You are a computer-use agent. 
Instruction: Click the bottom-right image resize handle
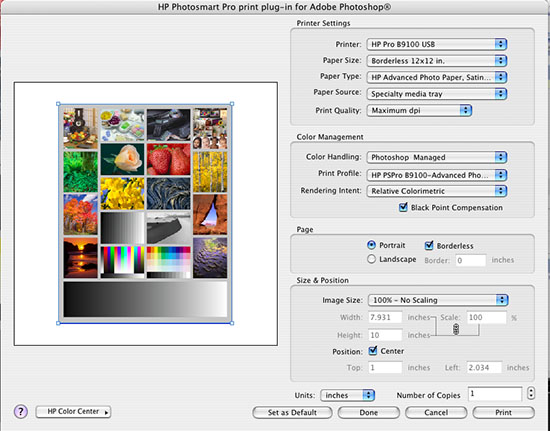[232, 323]
